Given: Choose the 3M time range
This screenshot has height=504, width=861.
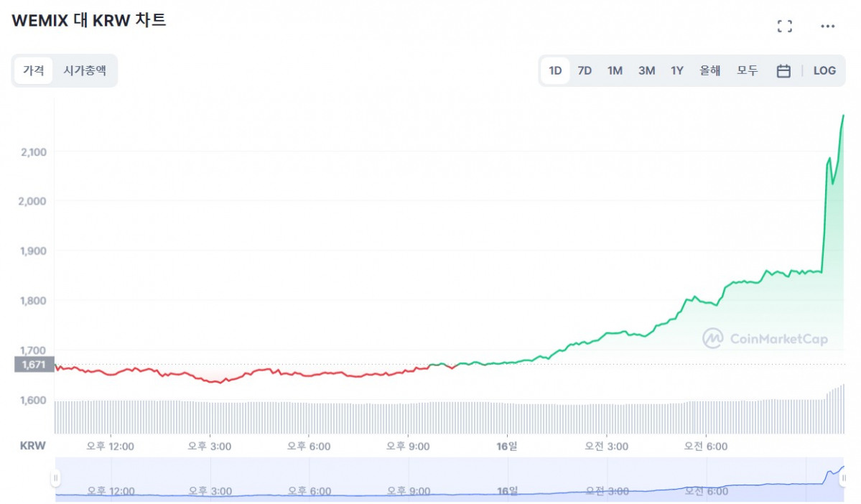Looking at the screenshot, I should (646, 70).
